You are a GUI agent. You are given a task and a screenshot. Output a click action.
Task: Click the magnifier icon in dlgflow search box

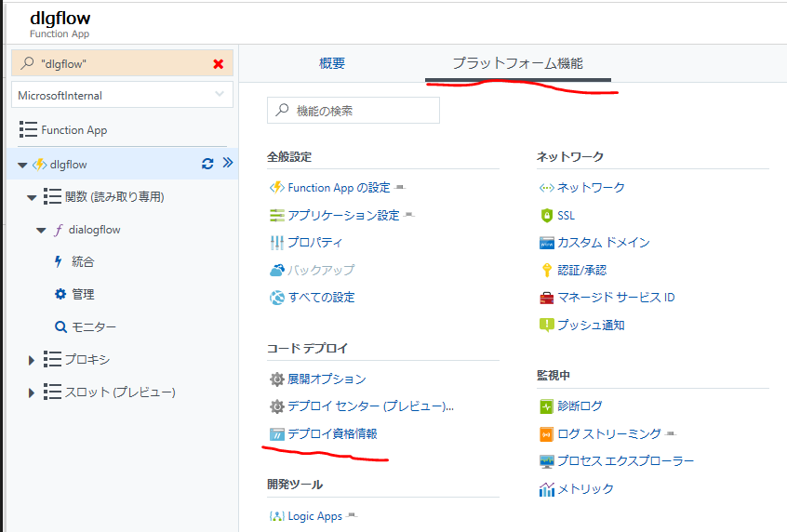[27, 63]
